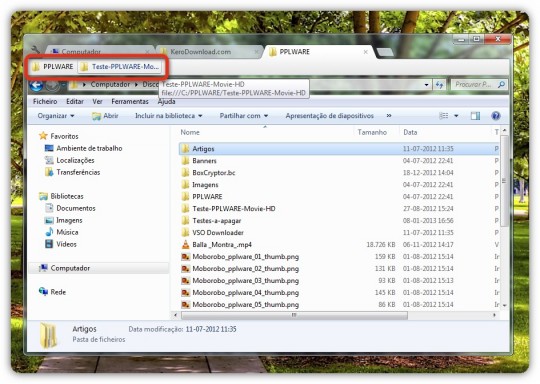This screenshot has height=384, width=540.
Task: Click the vertical scrollbar of the file list
Action: pyautogui.click(x=504, y=181)
